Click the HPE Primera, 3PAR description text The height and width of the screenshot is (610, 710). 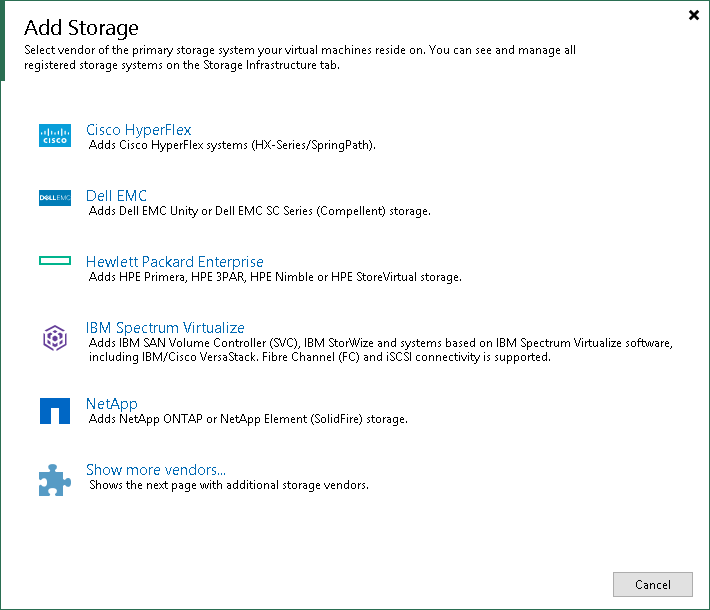(x=275, y=278)
